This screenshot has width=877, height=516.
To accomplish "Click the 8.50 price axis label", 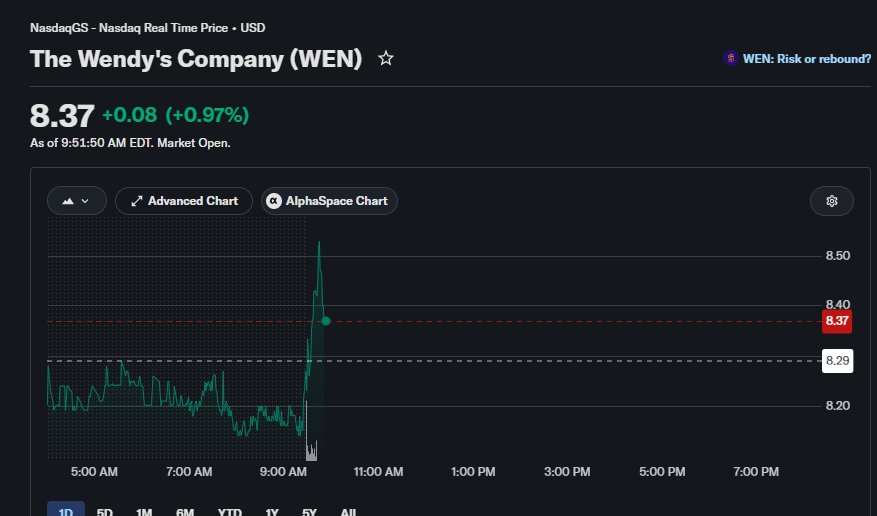I will click(x=838, y=255).
